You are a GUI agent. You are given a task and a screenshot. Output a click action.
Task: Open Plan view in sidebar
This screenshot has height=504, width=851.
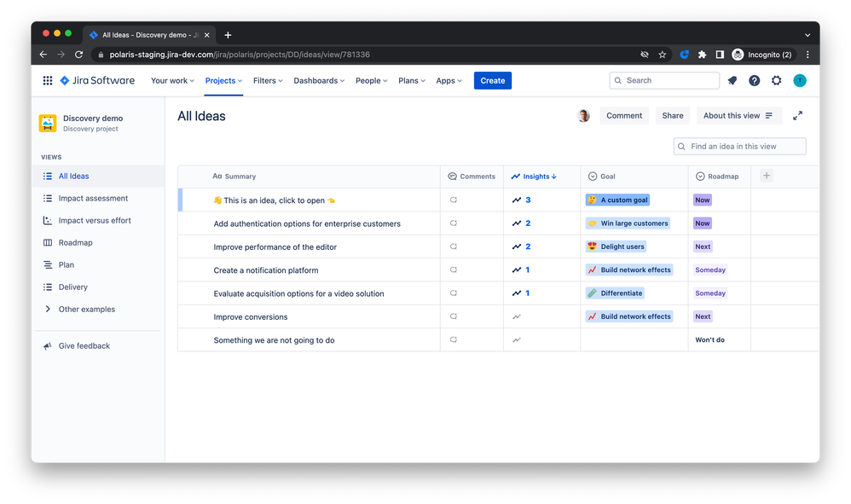coord(98,264)
